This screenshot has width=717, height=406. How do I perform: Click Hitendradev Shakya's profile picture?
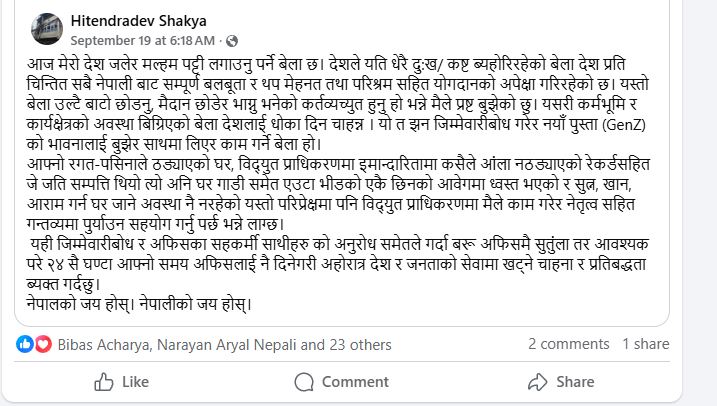pos(47,29)
